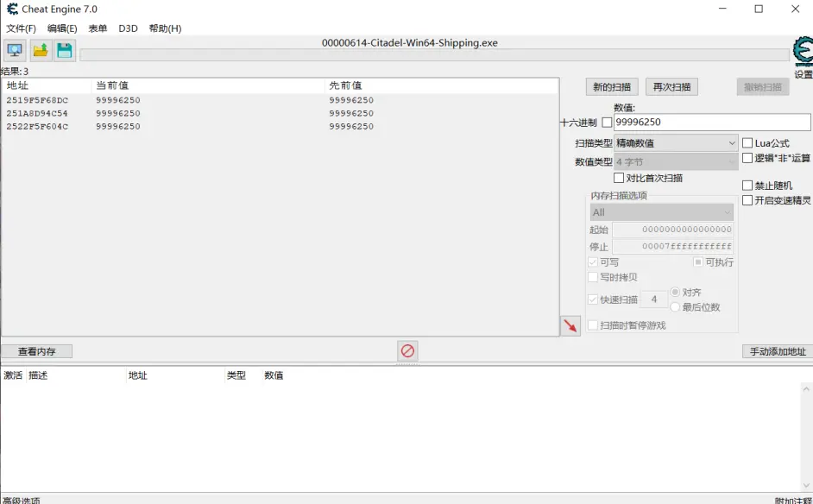Viewport: 813px width, 504px height.
Task: Click the red clear address list icon
Action: point(407,350)
